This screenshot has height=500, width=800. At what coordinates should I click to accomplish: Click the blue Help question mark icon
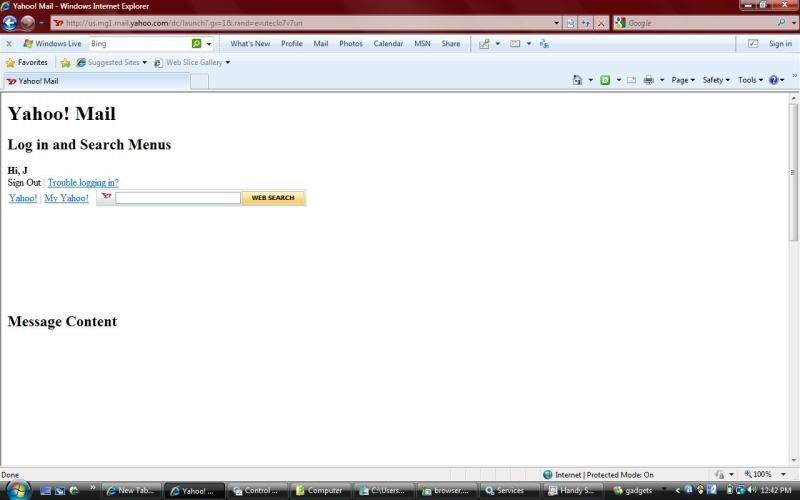tap(773, 80)
